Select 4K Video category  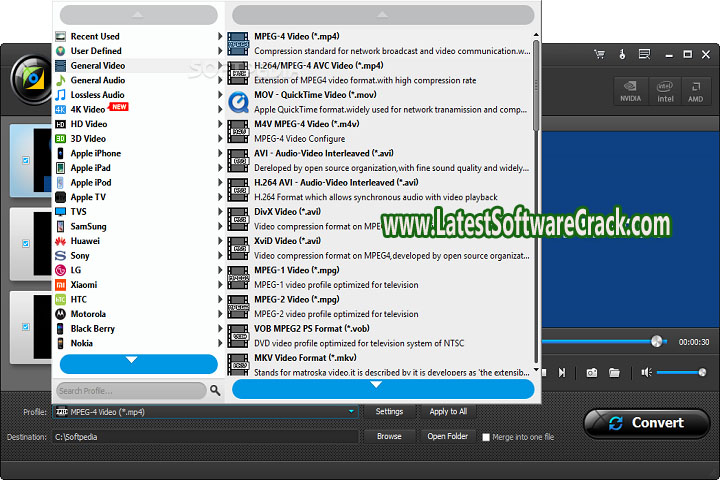tap(138, 109)
